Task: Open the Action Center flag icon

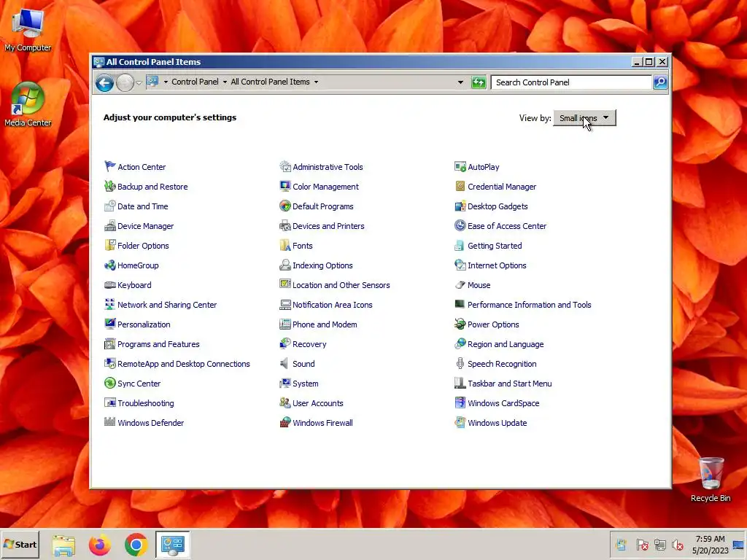Action: (x=110, y=166)
